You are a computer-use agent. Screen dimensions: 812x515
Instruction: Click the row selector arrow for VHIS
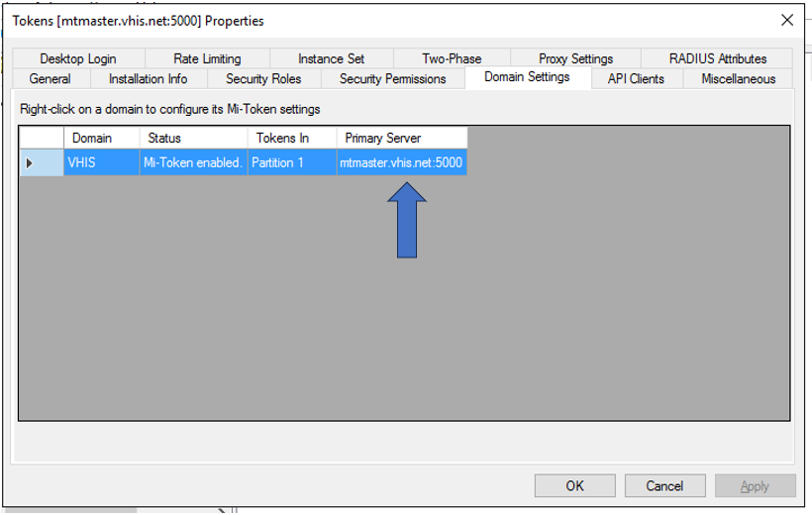[42, 162]
